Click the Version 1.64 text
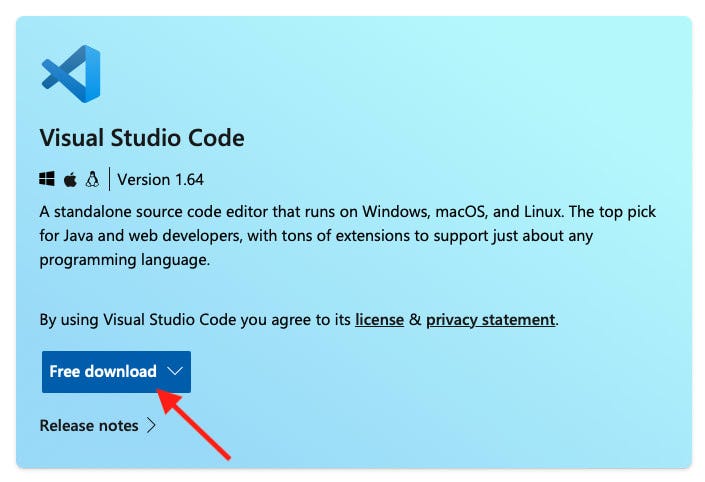The image size is (705, 482). [161, 180]
